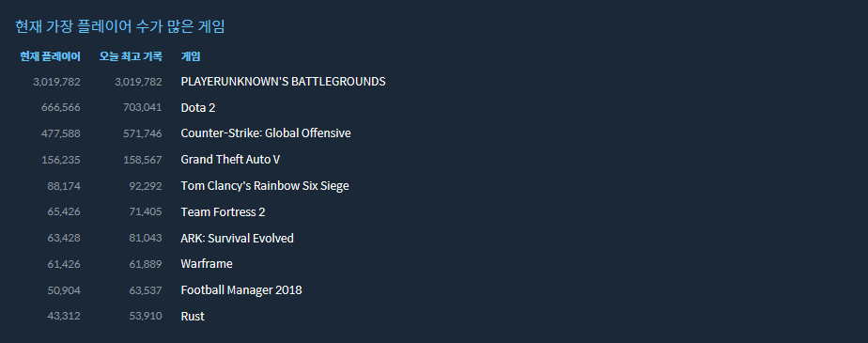
Task: Open Counter-Strike: Global Offensive link
Action: click(x=266, y=133)
